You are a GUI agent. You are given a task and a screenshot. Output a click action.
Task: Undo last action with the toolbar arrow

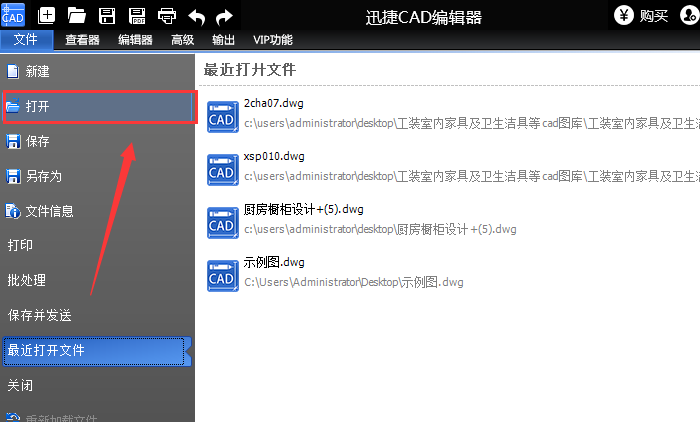196,17
